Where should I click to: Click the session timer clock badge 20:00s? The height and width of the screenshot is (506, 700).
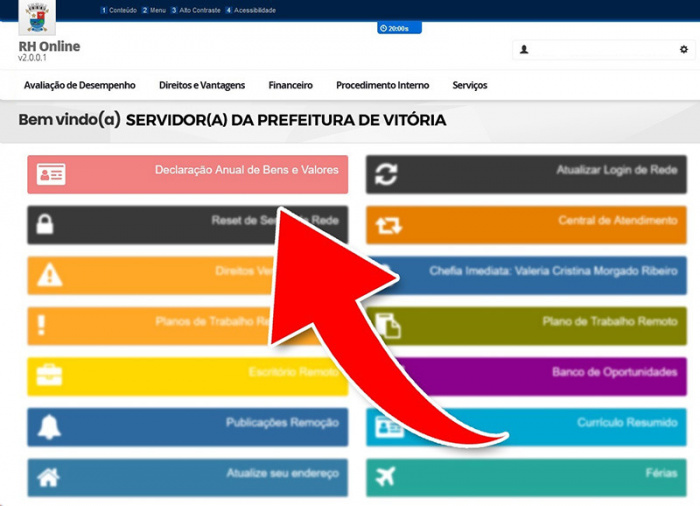pyautogui.click(x=399, y=28)
